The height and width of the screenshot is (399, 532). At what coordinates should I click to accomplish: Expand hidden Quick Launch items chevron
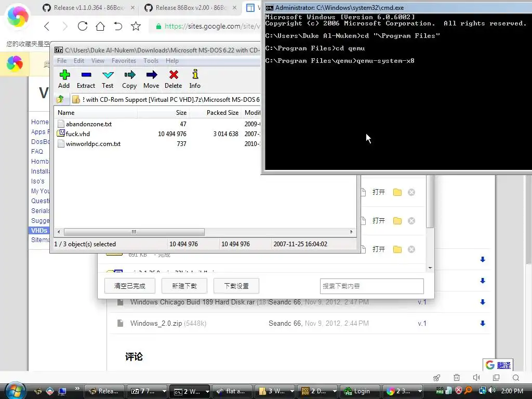tap(77, 389)
